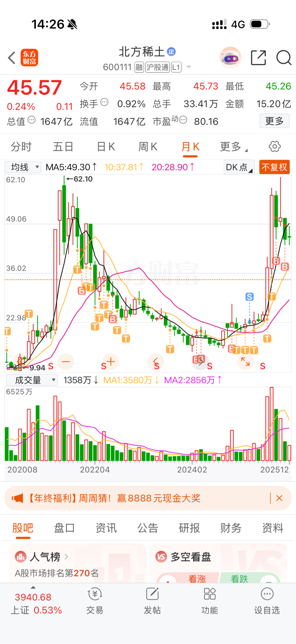Tap the info icon beside 市盈动

[x=183, y=120]
